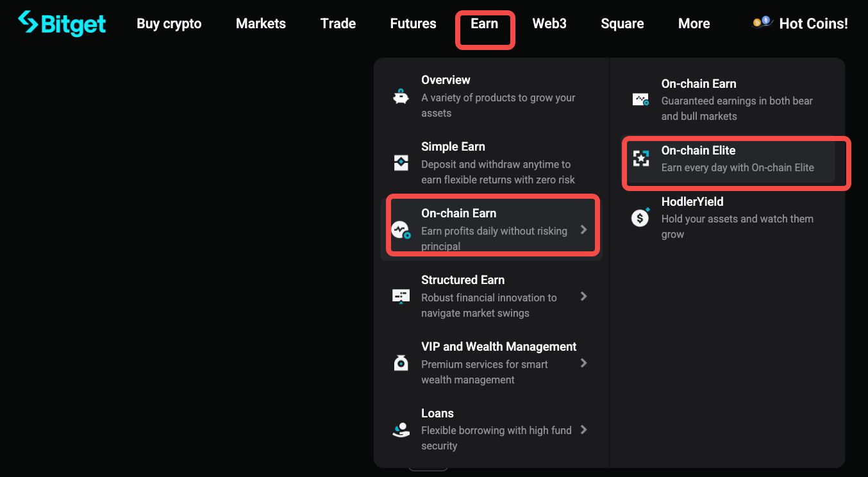The height and width of the screenshot is (477, 868).
Task: Click the HodlerYield dollar icon
Action: click(640, 217)
